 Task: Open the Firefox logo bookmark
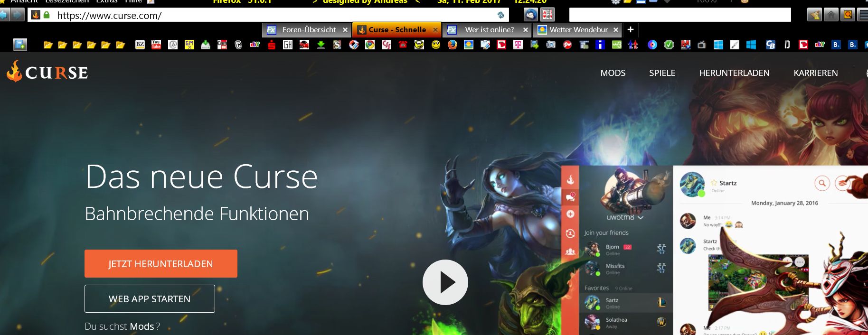[x=452, y=45]
